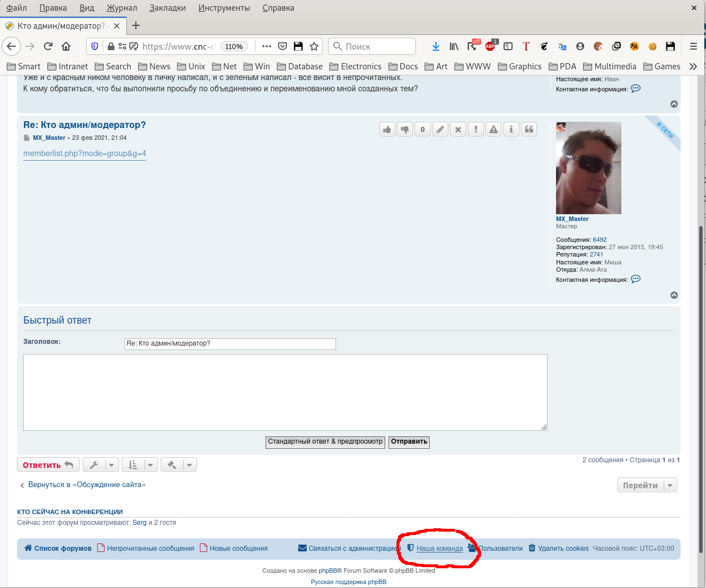Image resolution: width=706 pixels, height=588 pixels.
Task: Open the Multimedia bookmarks folder
Action: (610, 67)
